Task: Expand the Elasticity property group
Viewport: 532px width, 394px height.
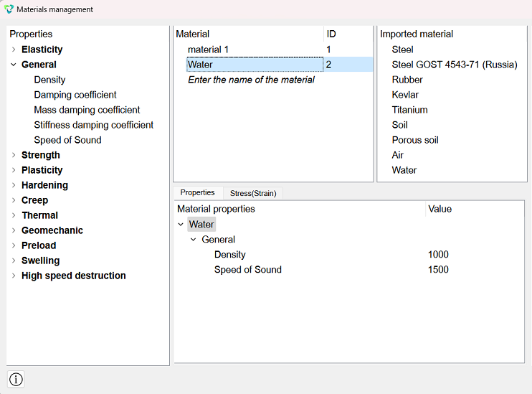Action: pyautogui.click(x=14, y=50)
